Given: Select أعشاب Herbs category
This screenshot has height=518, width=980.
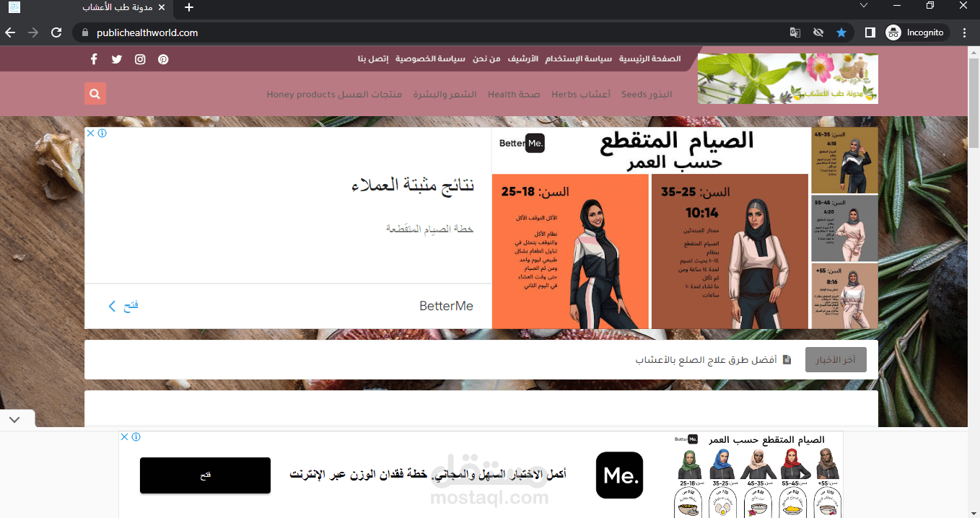Looking at the screenshot, I should pyautogui.click(x=581, y=95).
